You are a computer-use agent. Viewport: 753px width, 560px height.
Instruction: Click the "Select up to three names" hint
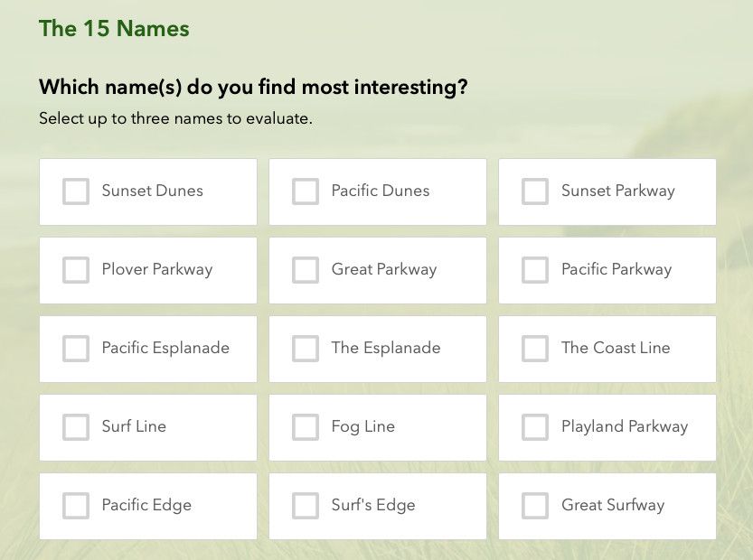[175, 118]
